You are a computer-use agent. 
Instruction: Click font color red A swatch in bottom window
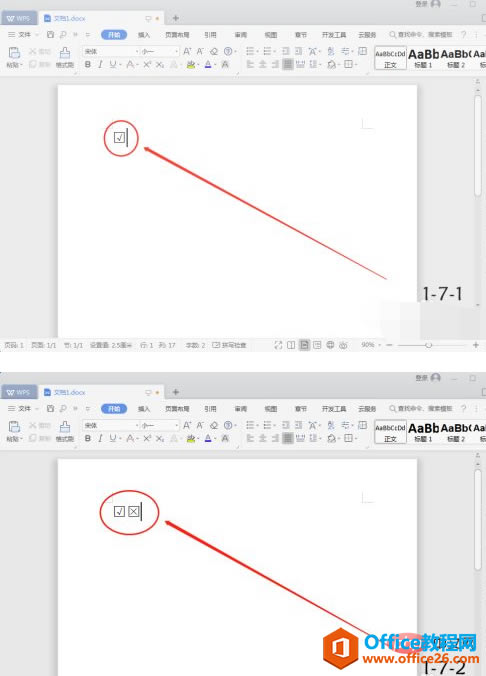208,438
